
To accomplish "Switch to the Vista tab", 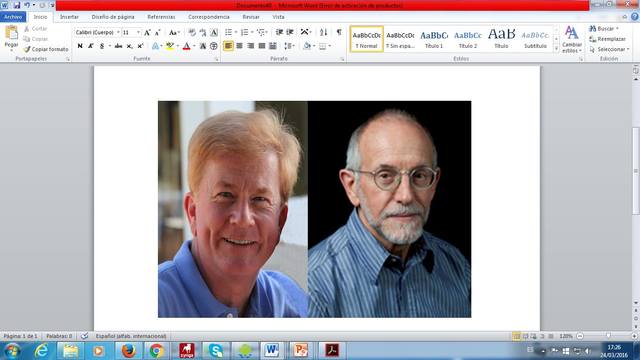I will click(278, 17).
